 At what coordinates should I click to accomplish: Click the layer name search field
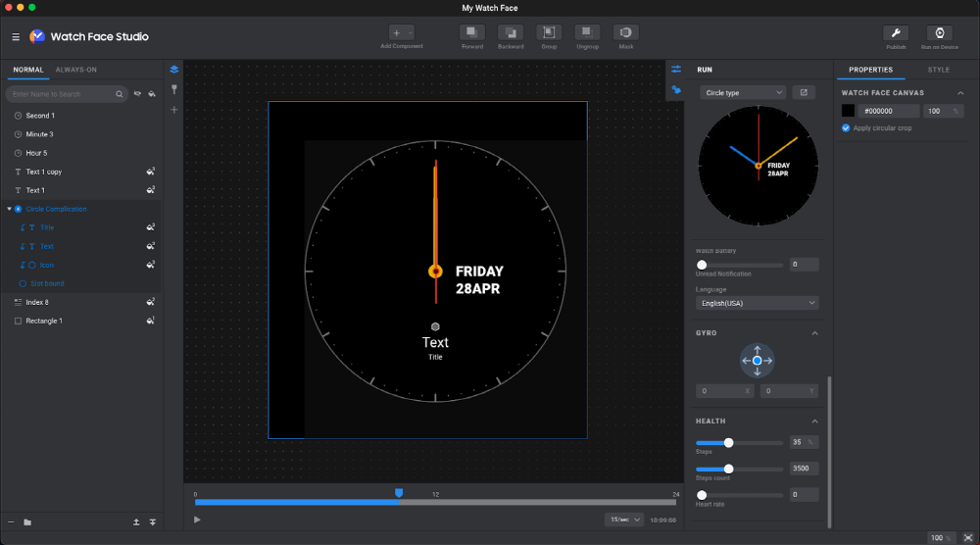pos(61,94)
